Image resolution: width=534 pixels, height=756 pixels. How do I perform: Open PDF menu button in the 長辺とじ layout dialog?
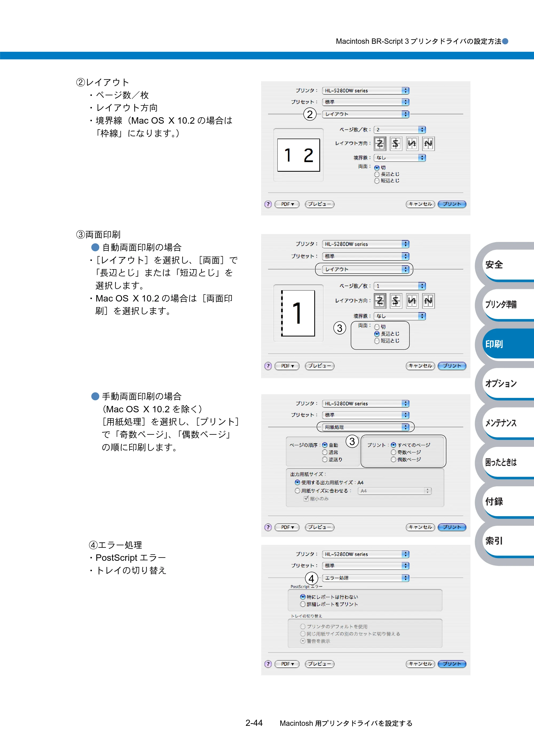287,366
